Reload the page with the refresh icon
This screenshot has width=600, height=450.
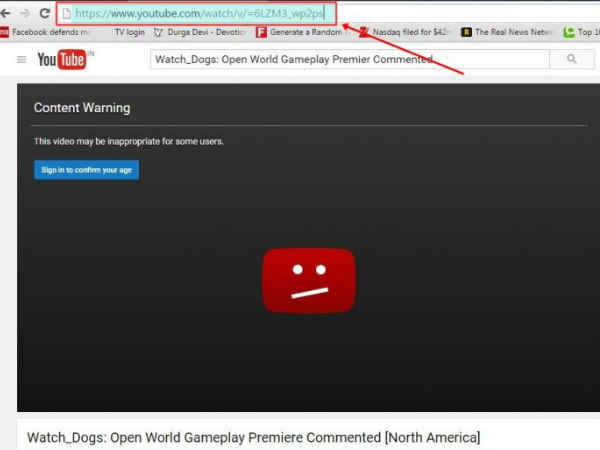coord(45,13)
